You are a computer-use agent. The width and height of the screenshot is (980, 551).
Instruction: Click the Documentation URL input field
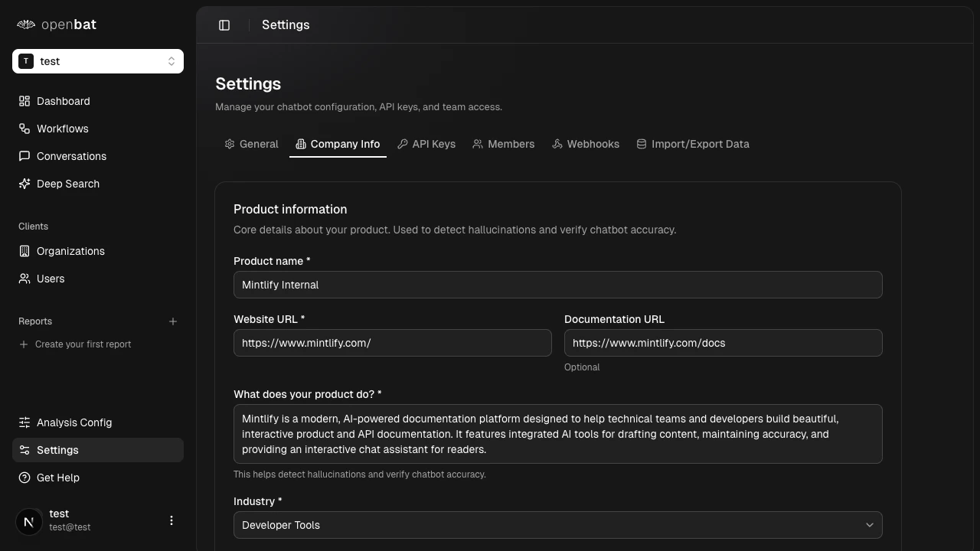723,343
